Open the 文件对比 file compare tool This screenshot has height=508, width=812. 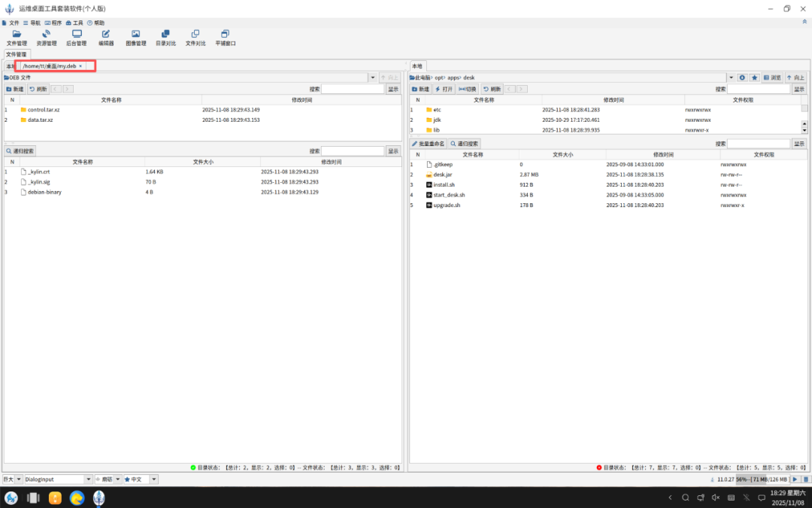(195, 38)
